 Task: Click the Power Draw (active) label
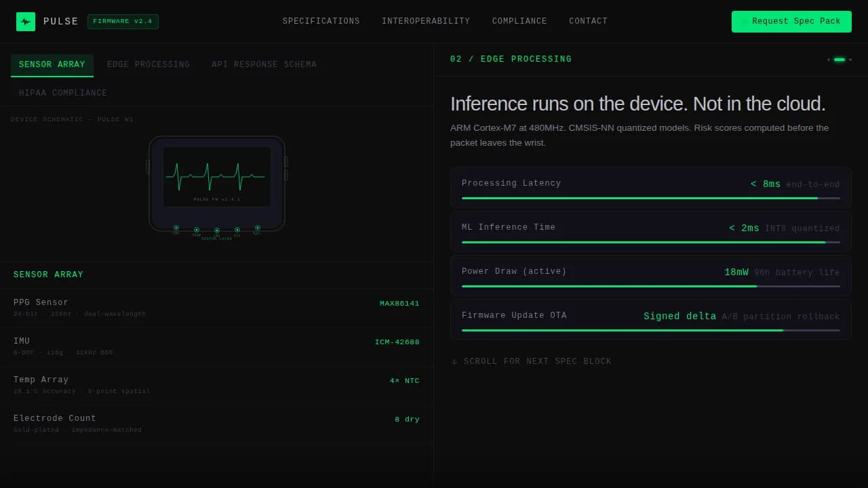(514, 271)
